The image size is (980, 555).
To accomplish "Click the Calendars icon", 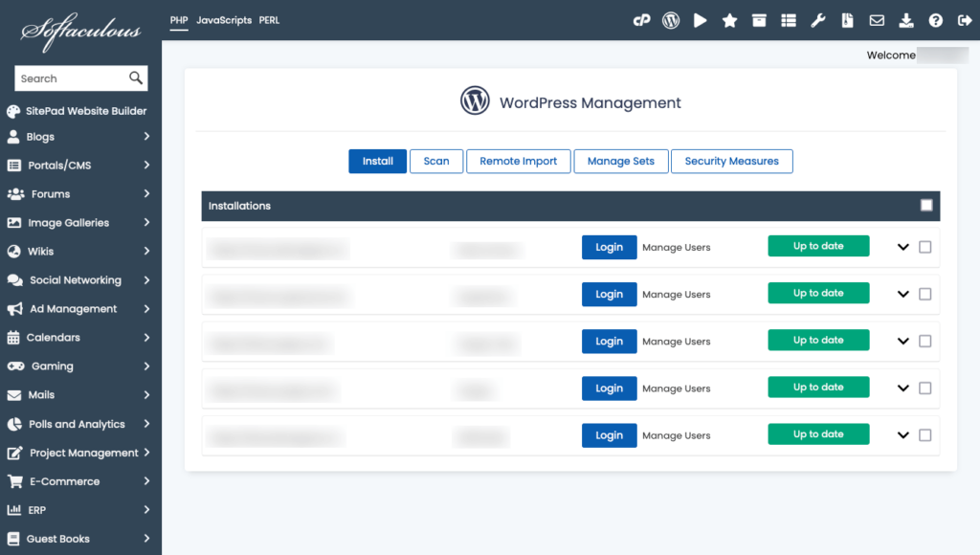I will 13,338.
